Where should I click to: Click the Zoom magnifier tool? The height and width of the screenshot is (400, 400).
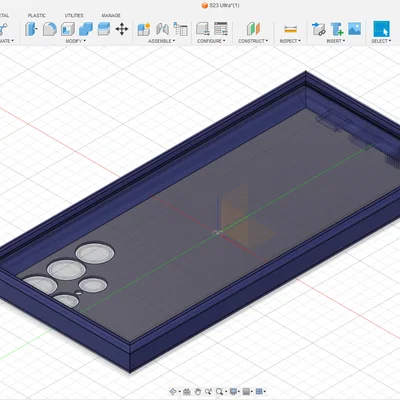(x=219, y=391)
